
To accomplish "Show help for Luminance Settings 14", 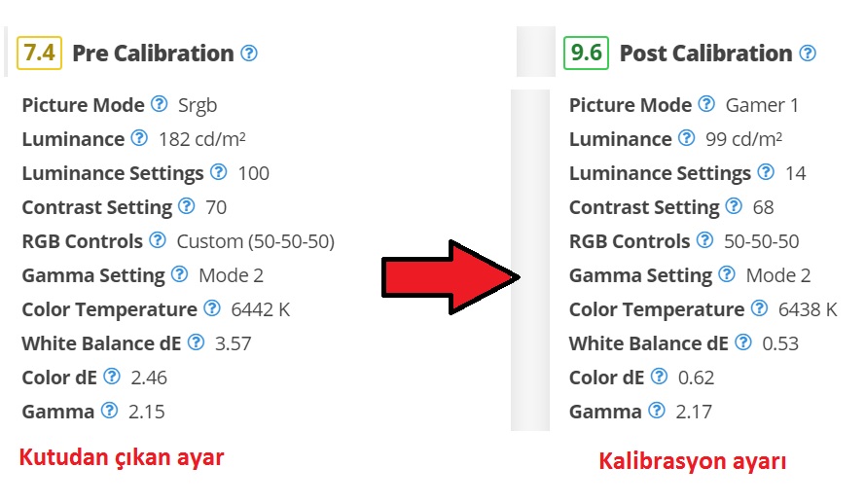I will [x=767, y=171].
